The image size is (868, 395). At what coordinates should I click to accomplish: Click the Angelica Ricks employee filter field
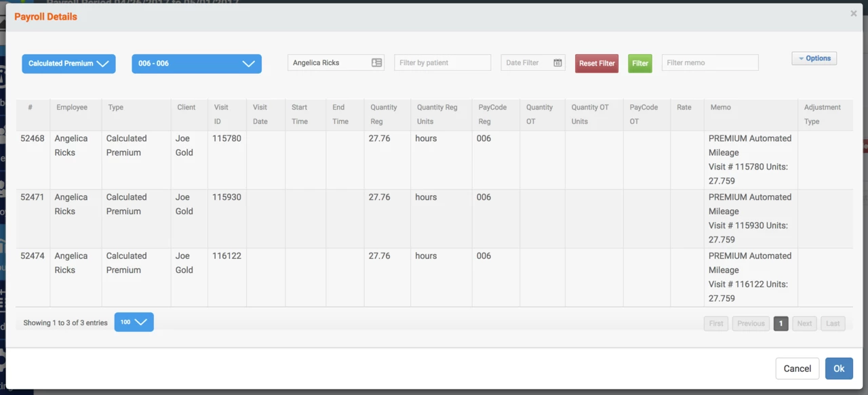(x=329, y=63)
